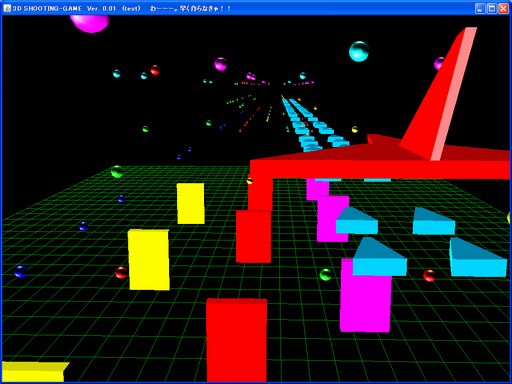This screenshot has width=512, height=384.
Task: Click the red block under the airplane wing tip
Action: pos(253,236)
